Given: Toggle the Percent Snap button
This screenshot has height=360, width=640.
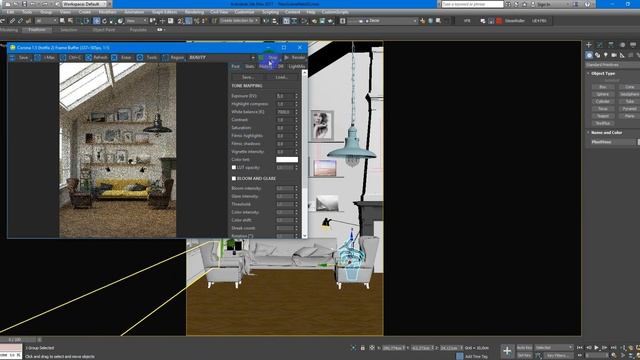Looking at the screenshot, I should coord(197,21).
